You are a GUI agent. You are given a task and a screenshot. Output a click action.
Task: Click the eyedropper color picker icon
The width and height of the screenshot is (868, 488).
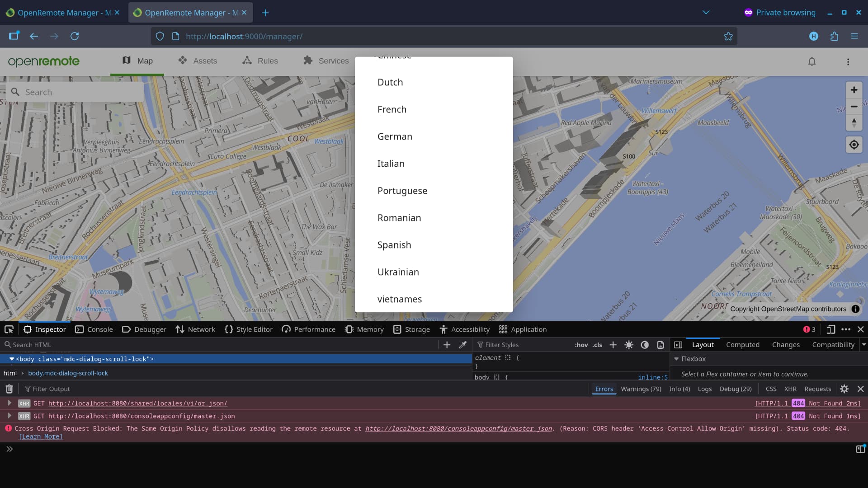[463, 345]
